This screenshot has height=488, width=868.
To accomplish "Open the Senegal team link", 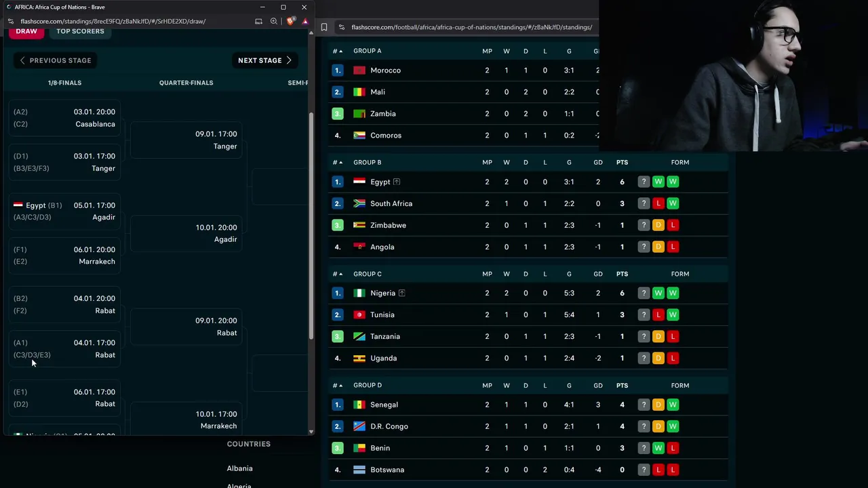I will pos(384,405).
